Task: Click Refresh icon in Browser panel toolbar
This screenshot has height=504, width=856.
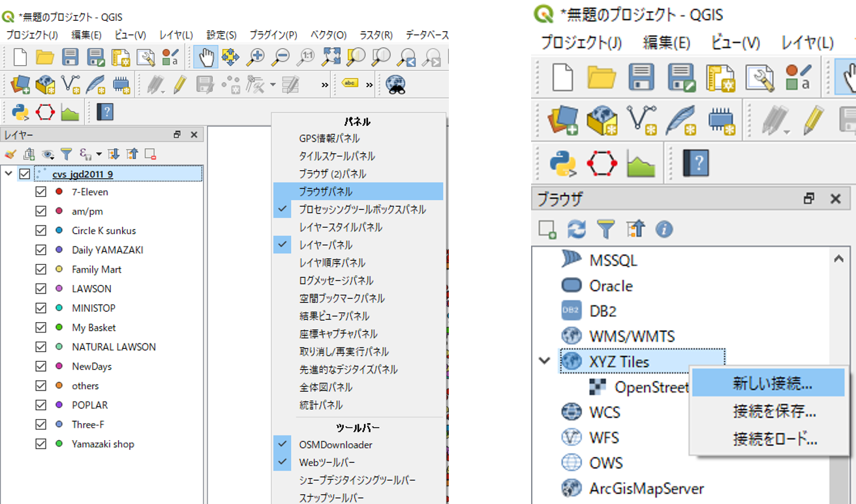Action: (x=576, y=230)
